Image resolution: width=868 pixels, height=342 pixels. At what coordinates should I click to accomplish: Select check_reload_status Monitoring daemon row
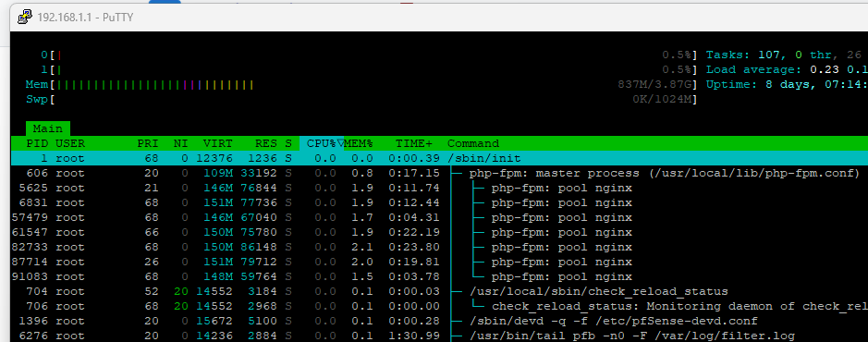(x=439, y=306)
